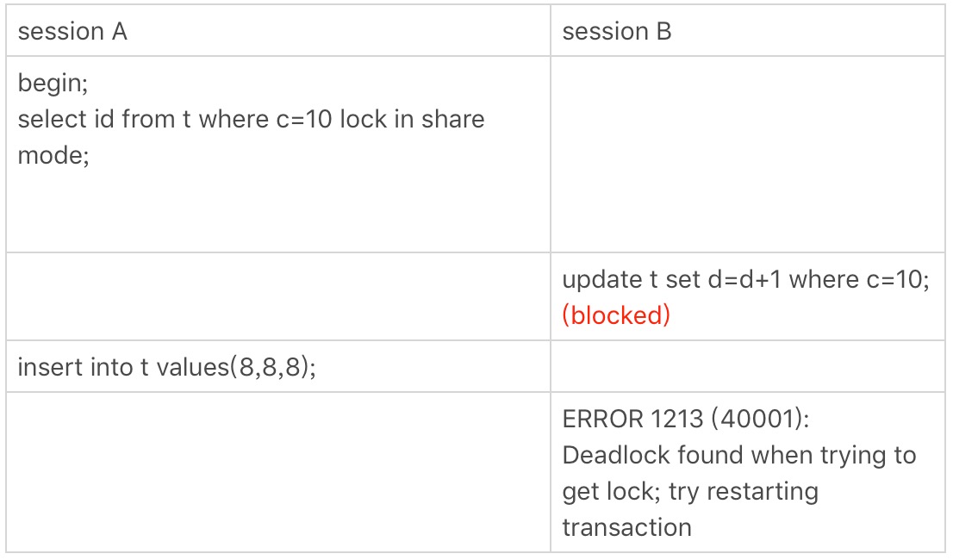Click the 'session A' header cell

click(x=278, y=30)
